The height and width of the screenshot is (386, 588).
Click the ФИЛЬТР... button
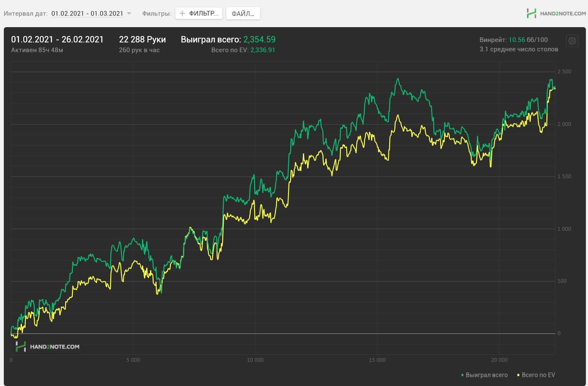point(199,13)
